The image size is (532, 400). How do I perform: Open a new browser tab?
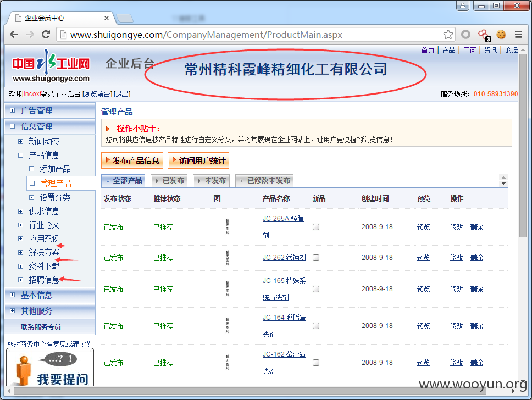[x=125, y=18]
